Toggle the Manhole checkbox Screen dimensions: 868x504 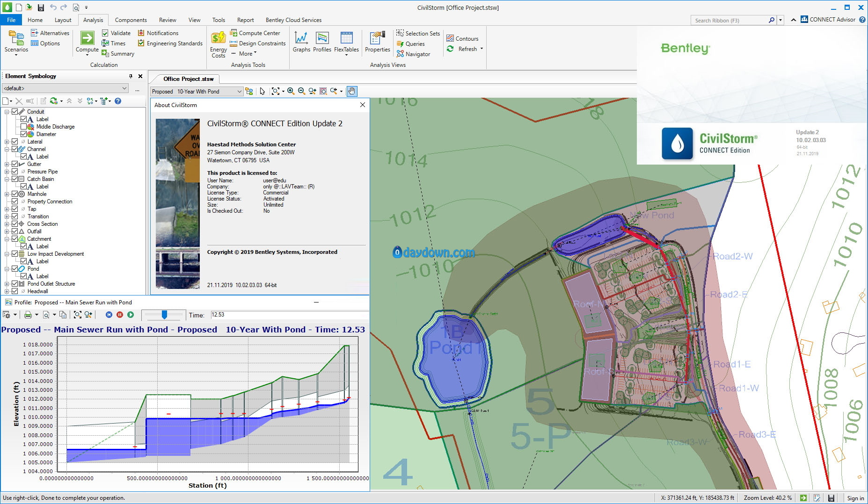point(15,194)
